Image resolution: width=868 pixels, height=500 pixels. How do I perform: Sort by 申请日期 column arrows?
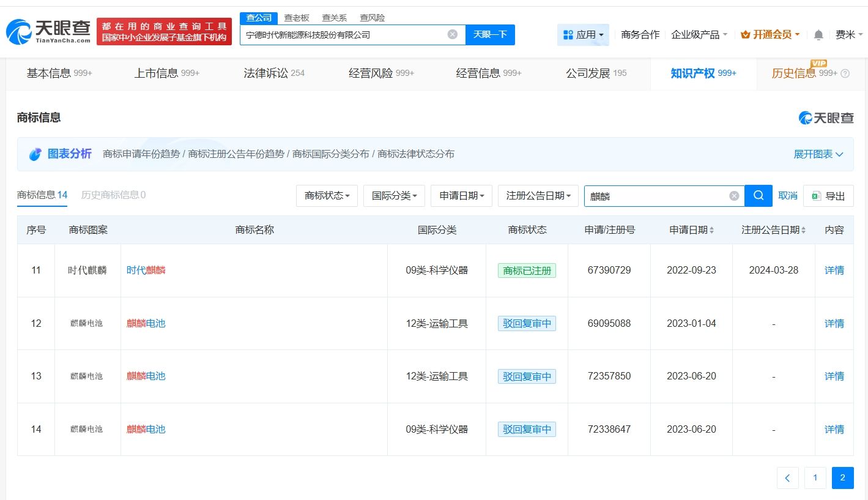pyautogui.click(x=711, y=230)
